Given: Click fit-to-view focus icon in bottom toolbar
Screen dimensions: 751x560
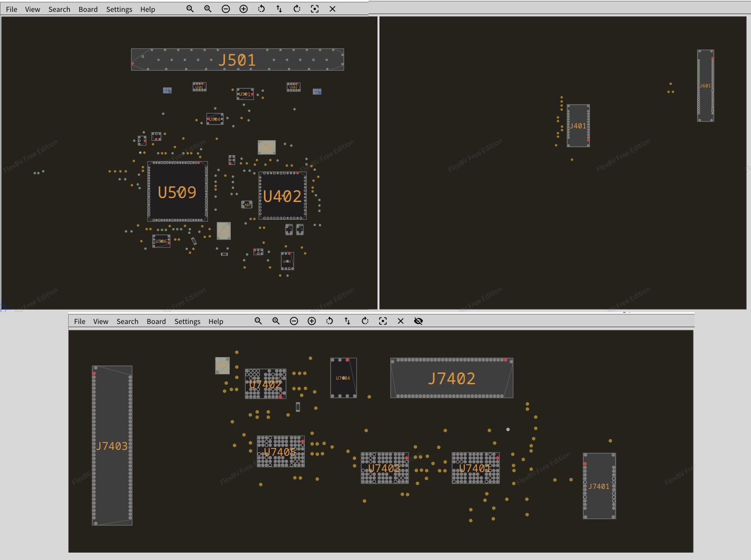Looking at the screenshot, I should tap(383, 321).
